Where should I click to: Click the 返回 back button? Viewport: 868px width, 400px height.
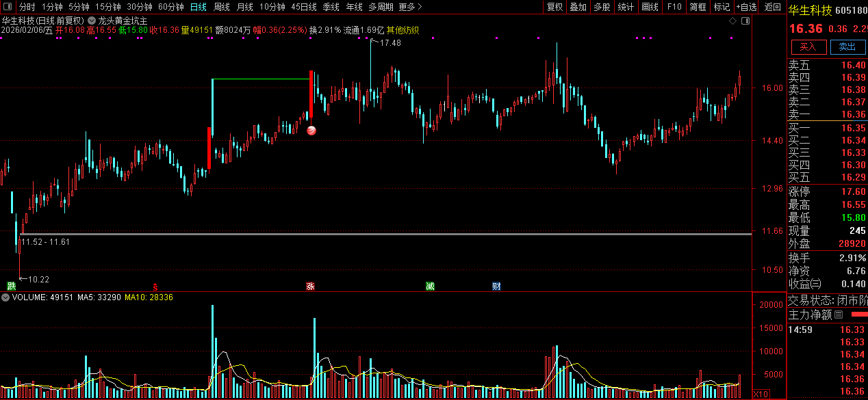click(772, 7)
